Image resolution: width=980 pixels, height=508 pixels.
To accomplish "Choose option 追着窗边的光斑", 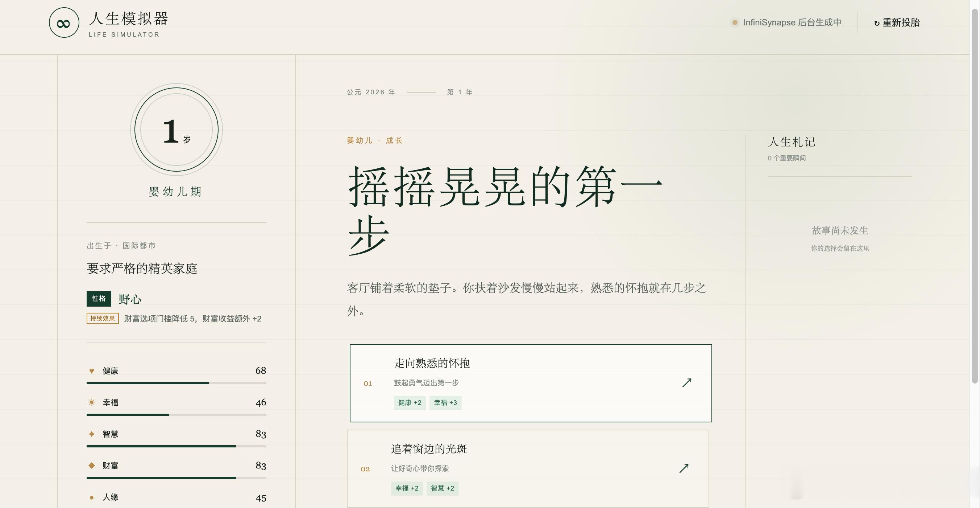I will tap(528, 469).
